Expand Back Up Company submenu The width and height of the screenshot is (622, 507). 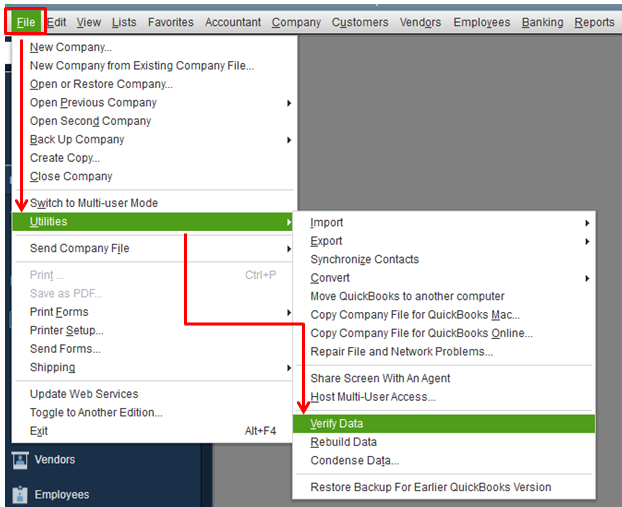click(155, 140)
